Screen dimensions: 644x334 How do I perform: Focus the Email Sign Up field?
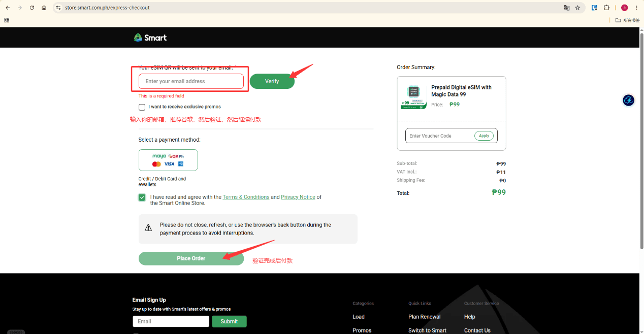click(171, 321)
